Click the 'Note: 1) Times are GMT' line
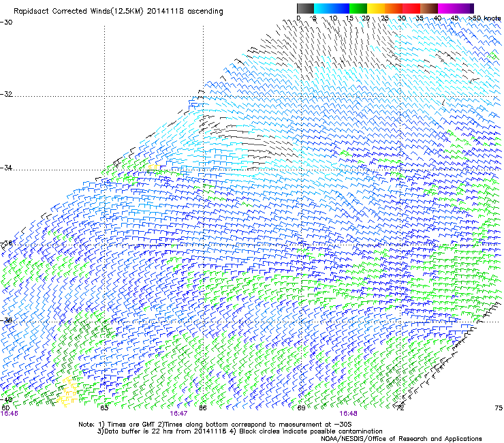Screen dimensions: 504x443 click(x=215, y=425)
